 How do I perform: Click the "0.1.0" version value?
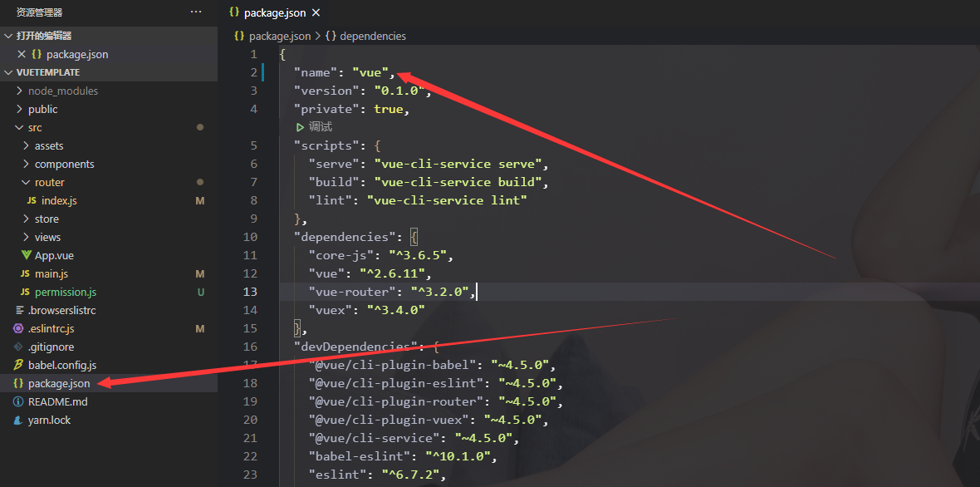[x=399, y=91]
